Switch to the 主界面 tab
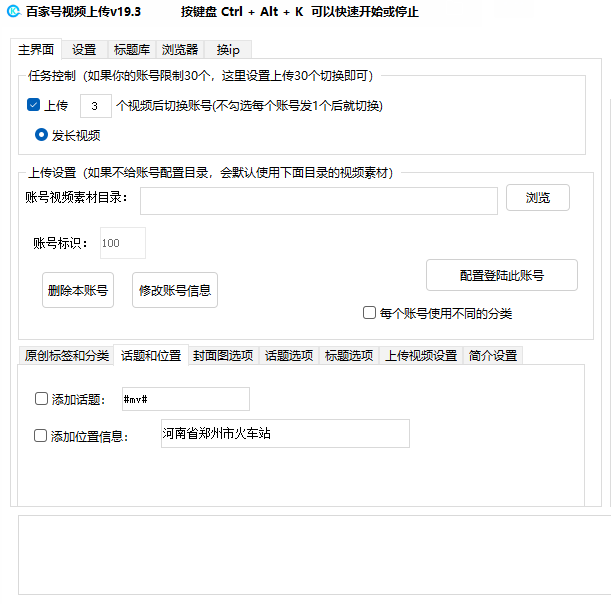 [36, 49]
